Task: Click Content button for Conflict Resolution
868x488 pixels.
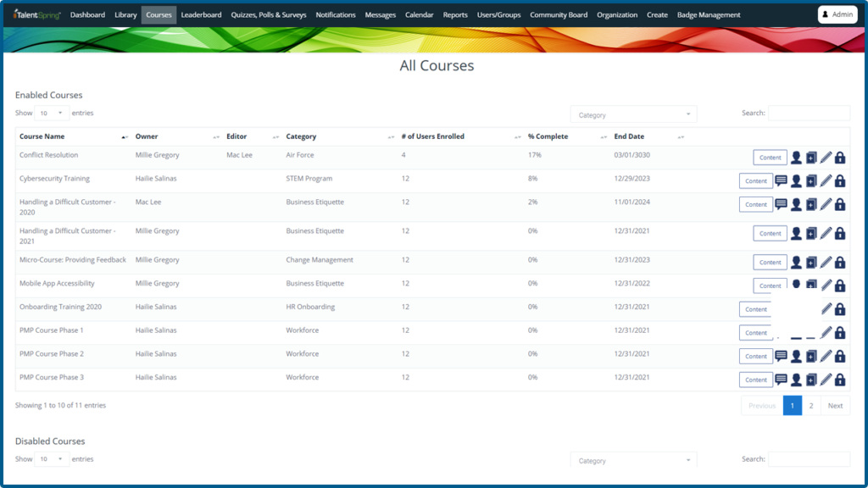Action: (x=770, y=158)
